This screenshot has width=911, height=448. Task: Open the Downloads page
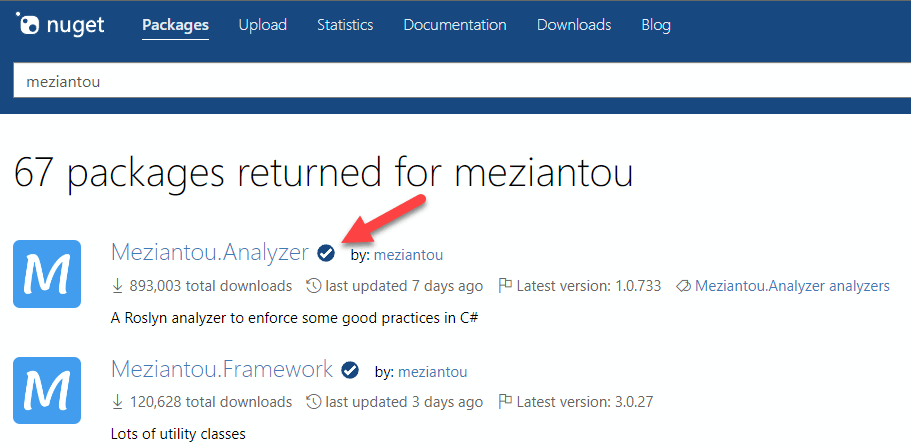(574, 25)
